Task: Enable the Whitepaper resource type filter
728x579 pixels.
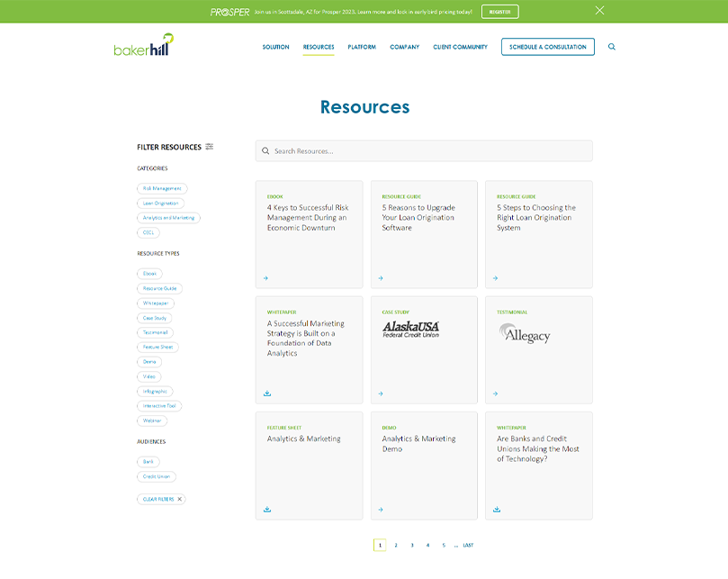Action: 154,303
